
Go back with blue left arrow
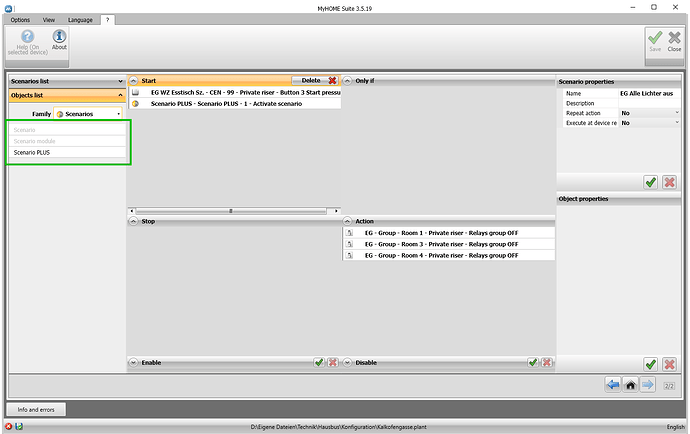(x=613, y=385)
